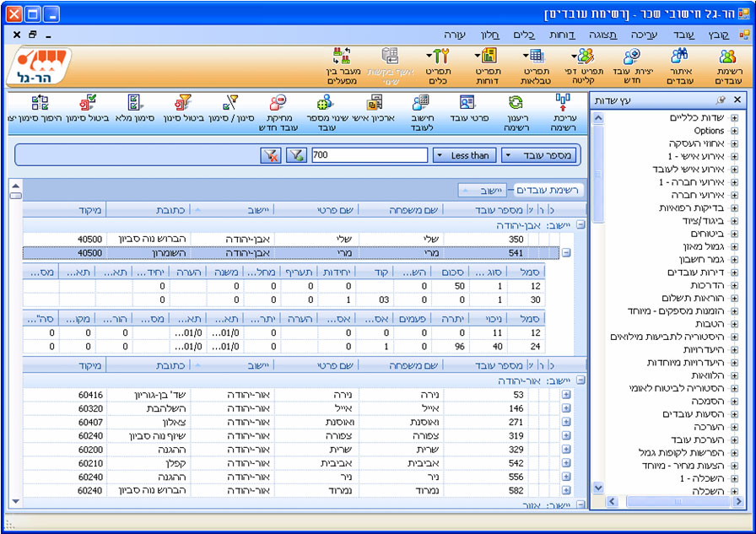Select employee 350 row

pyautogui.click(x=291, y=239)
